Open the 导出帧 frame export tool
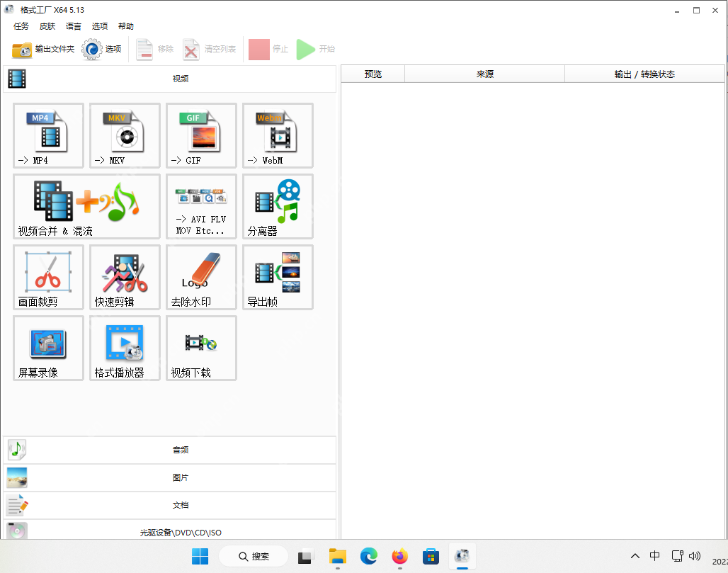 point(278,277)
